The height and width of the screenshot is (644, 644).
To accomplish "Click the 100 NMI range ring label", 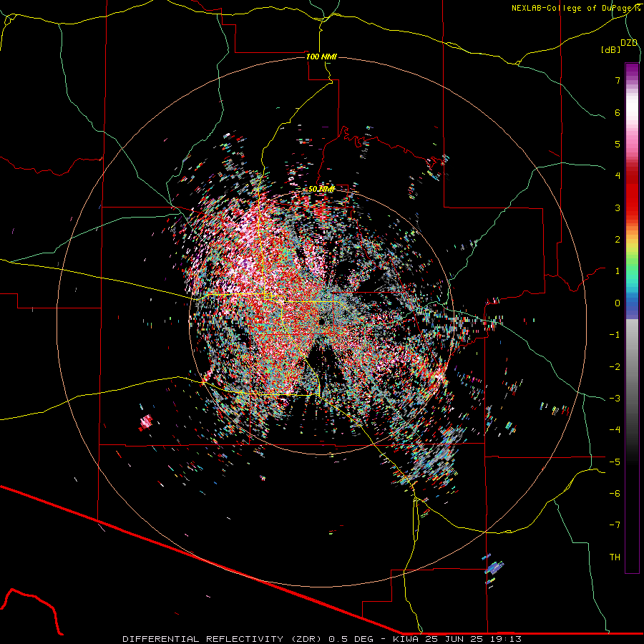I will [321, 57].
